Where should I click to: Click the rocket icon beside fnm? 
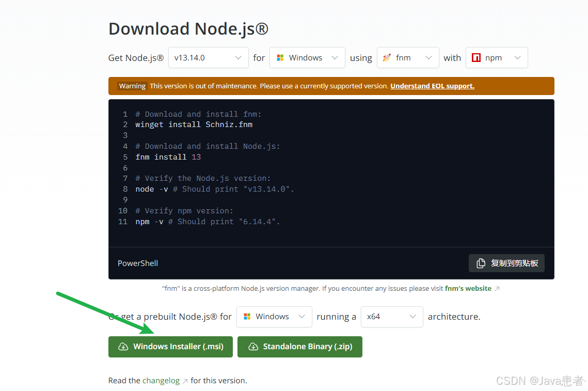(x=387, y=58)
